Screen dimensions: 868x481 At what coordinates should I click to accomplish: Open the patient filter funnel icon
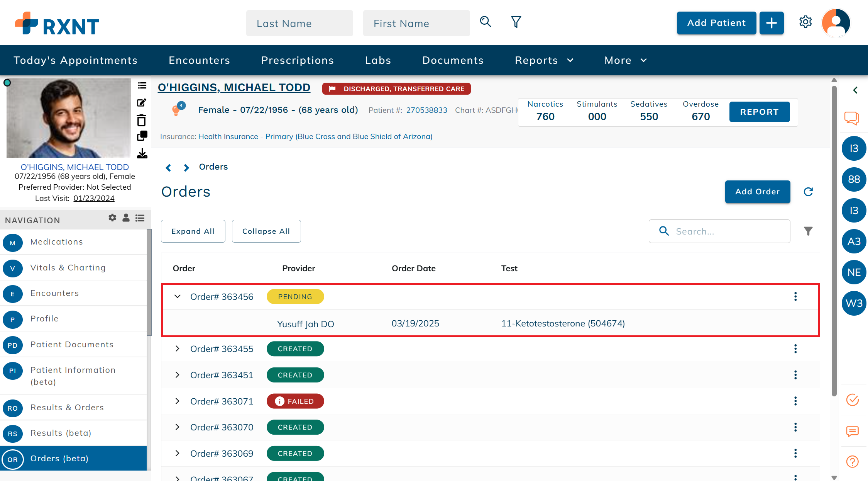[516, 22]
